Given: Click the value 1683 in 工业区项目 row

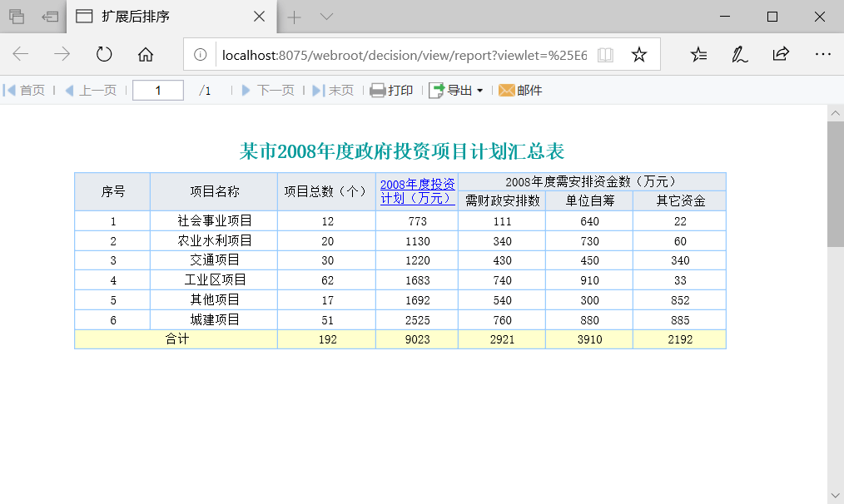Looking at the screenshot, I should [x=417, y=280].
